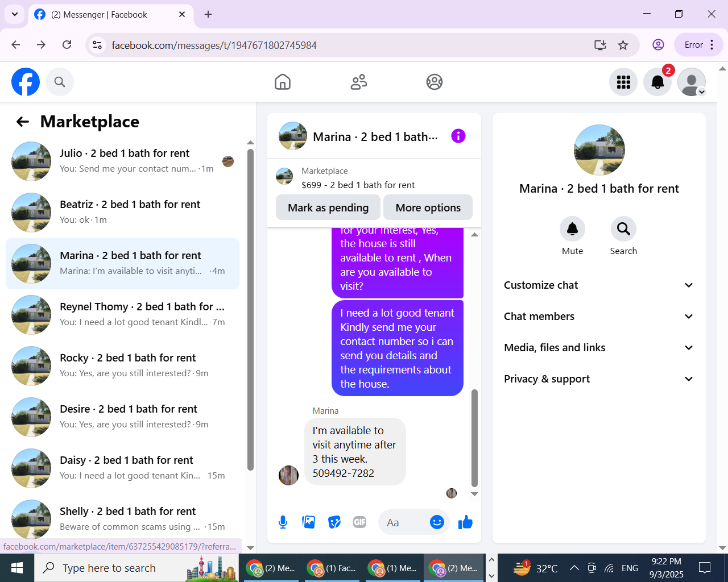Click the address bar URL

(x=214, y=45)
